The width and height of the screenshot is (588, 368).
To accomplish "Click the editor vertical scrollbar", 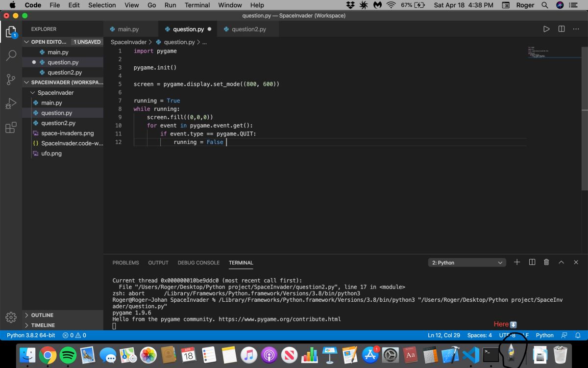I will click(x=585, y=118).
